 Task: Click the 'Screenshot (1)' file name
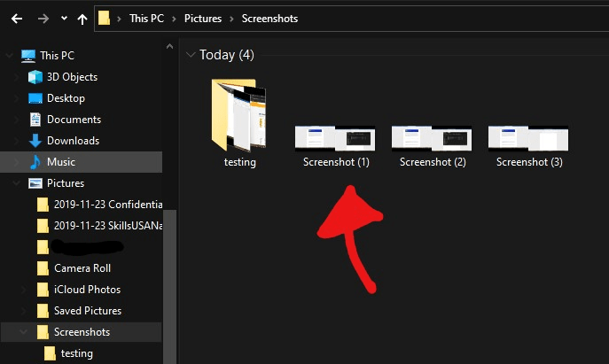pyautogui.click(x=336, y=162)
